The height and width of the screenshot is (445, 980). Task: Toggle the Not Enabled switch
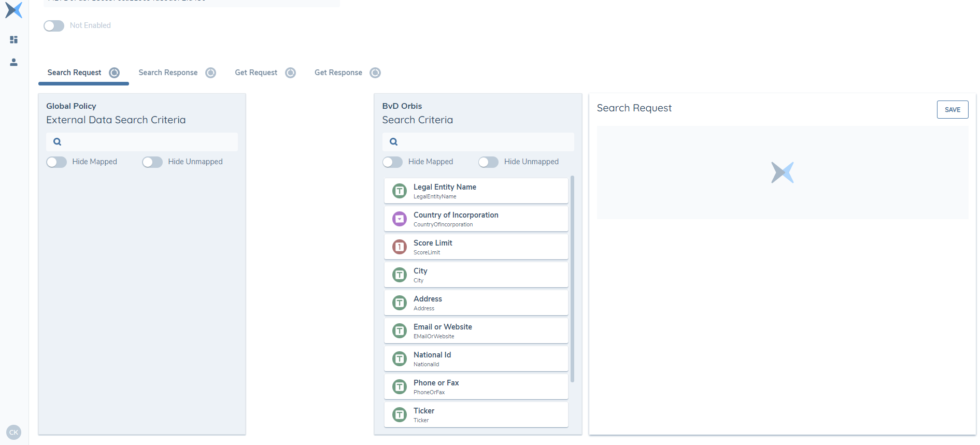pyautogui.click(x=54, y=26)
